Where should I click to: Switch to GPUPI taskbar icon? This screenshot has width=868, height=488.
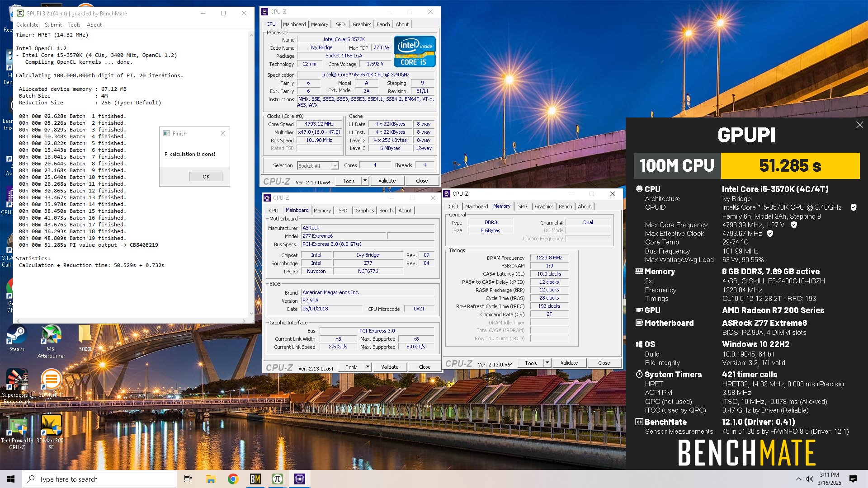click(277, 479)
